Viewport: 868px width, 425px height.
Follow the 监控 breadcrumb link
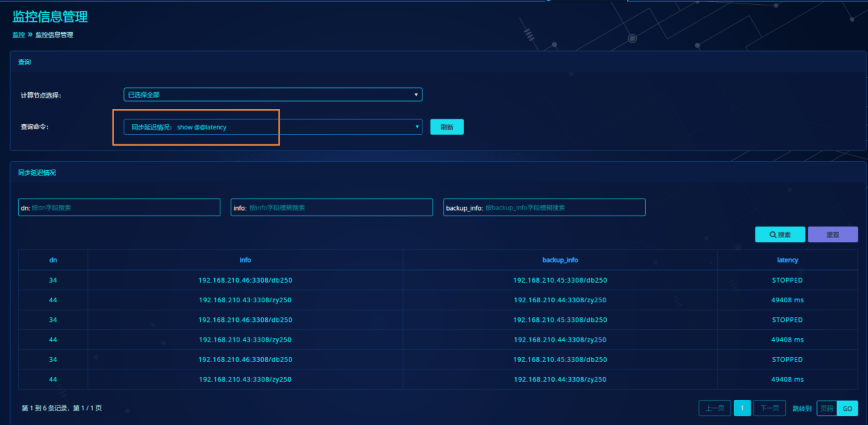19,35
